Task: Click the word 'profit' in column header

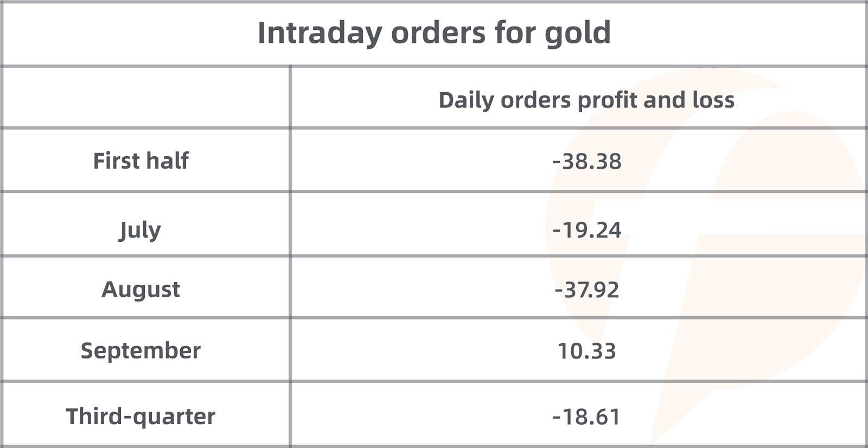Action: pyautogui.click(x=608, y=101)
